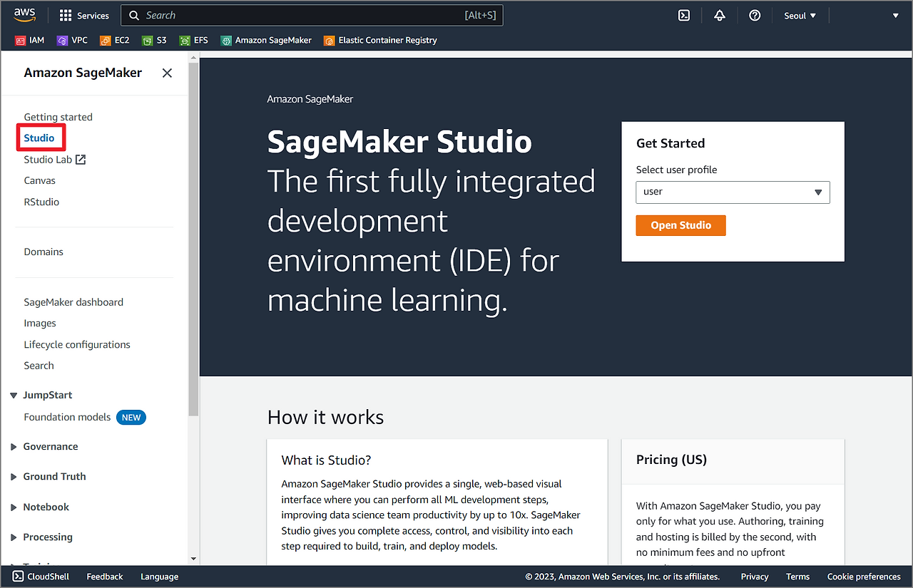Launch CloudShell from the top toolbar
Viewport: 913px width, 588px height.
[x=684, y=15]
